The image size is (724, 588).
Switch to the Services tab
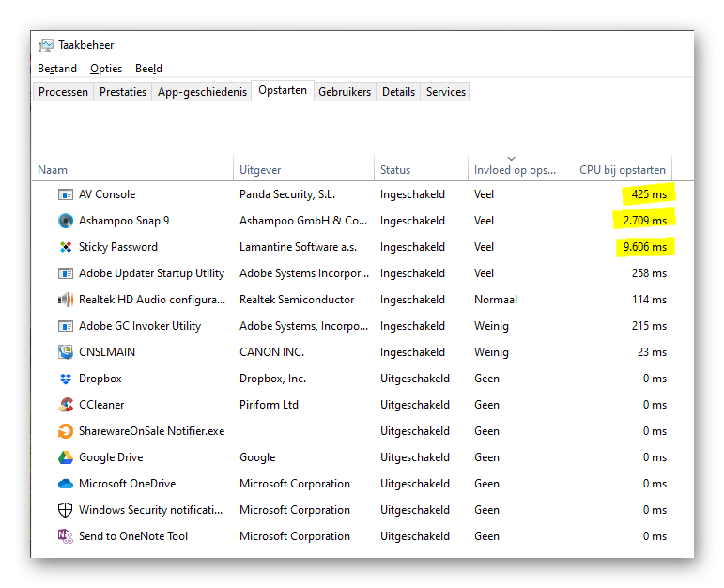(x=446, y=92)
